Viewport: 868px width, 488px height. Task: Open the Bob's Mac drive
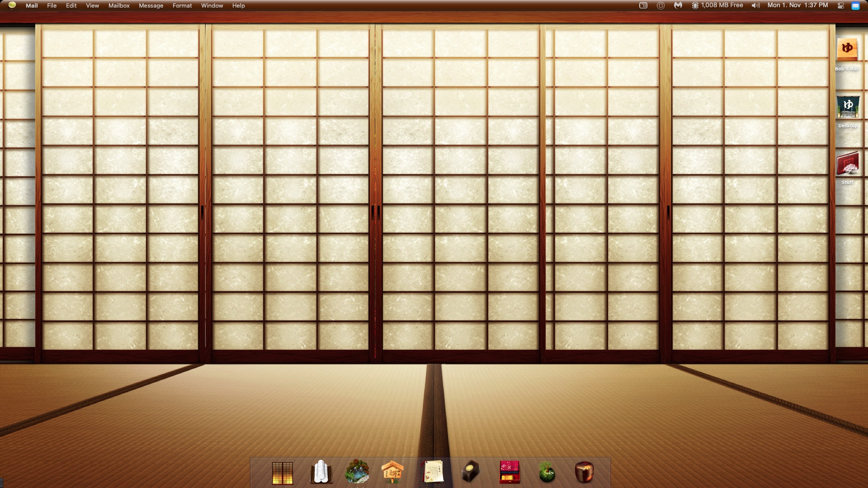tap(847, 50)
